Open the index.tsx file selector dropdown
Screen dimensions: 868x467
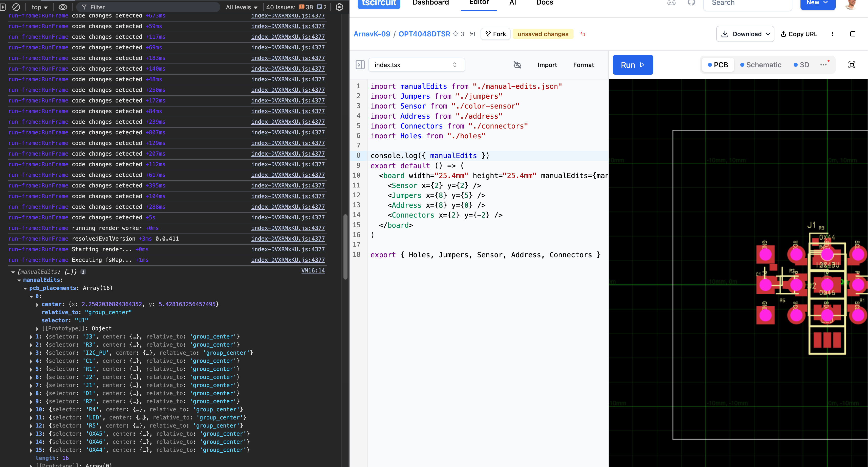coord(417,65)
